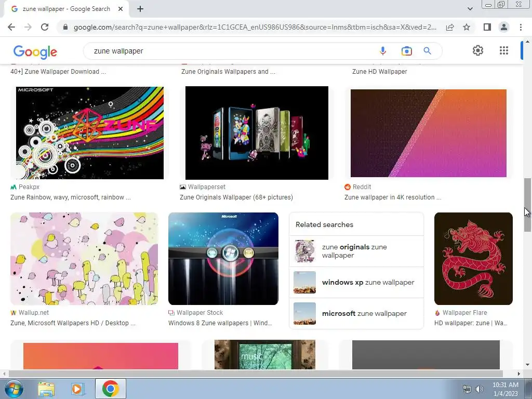Viewport: 532px width, 399px height.
Task: Bookmark this page with the star
Action: (x=467, y=27)
